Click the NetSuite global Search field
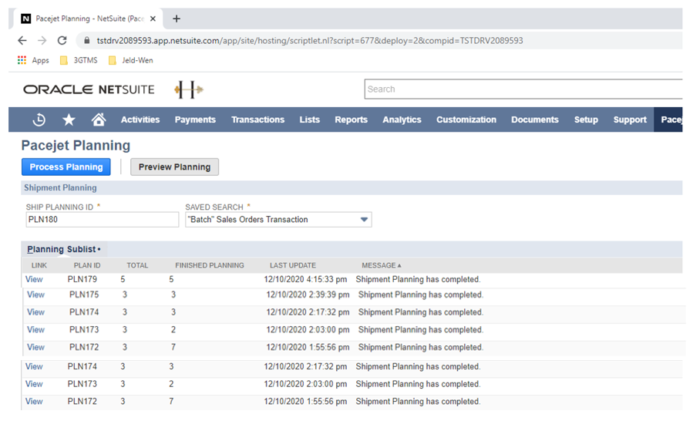The image size is (700, 421). click(523, 89)
